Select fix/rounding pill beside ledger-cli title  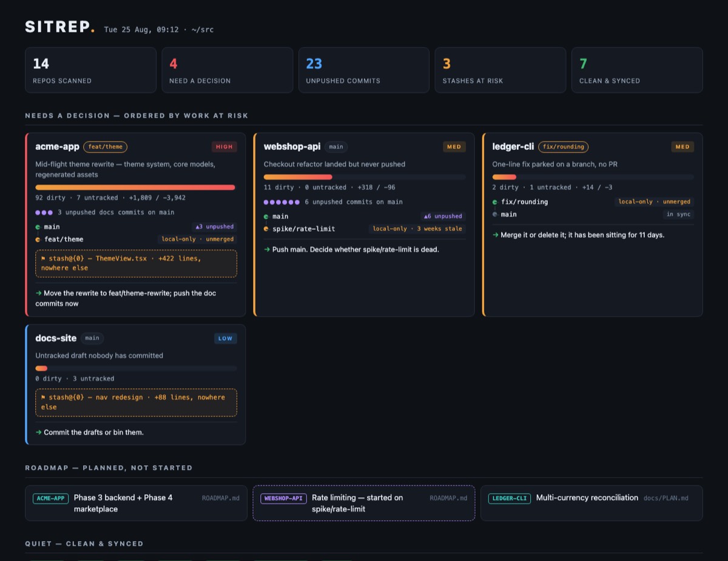pyautogui.click(x=563, y=147)
